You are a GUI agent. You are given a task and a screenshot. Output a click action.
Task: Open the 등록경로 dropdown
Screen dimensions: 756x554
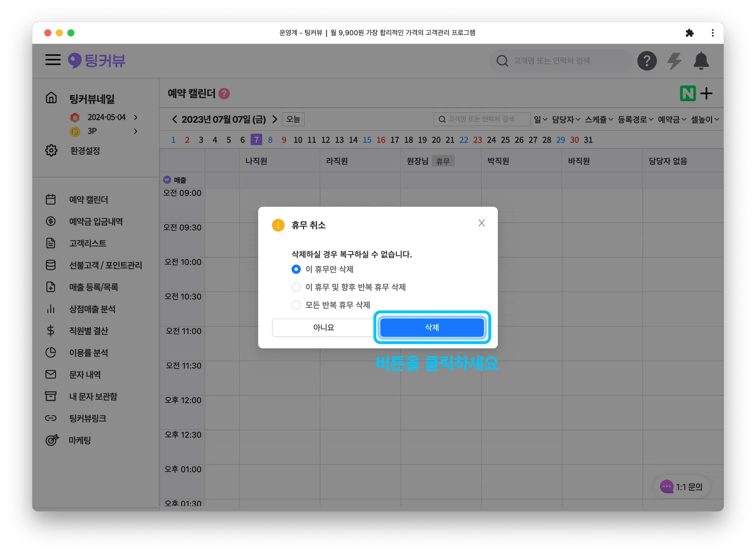(635, 120)
